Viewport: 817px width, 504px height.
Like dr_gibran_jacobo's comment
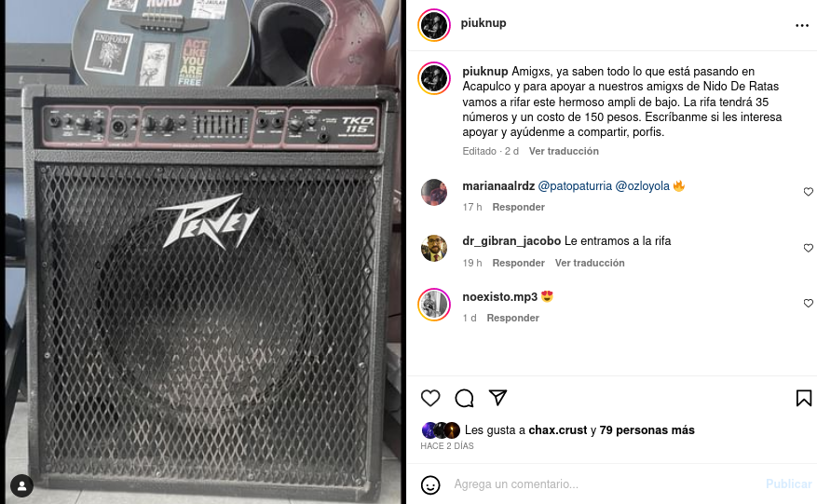click(808, 248)
